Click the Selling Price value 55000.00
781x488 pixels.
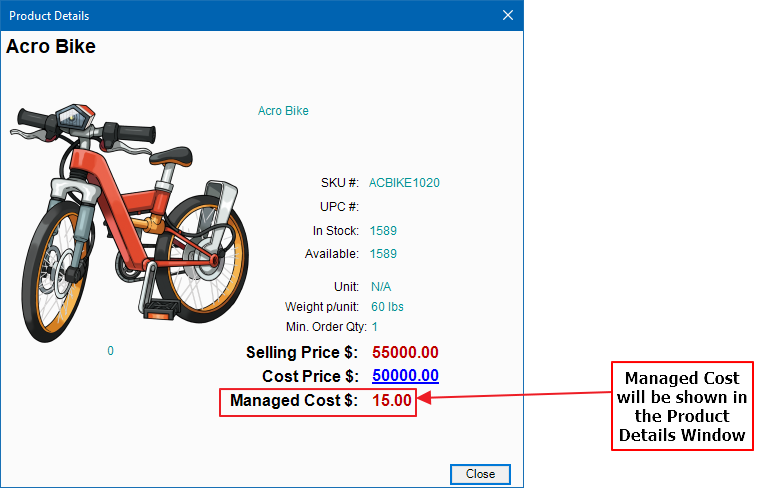[405, 352]
